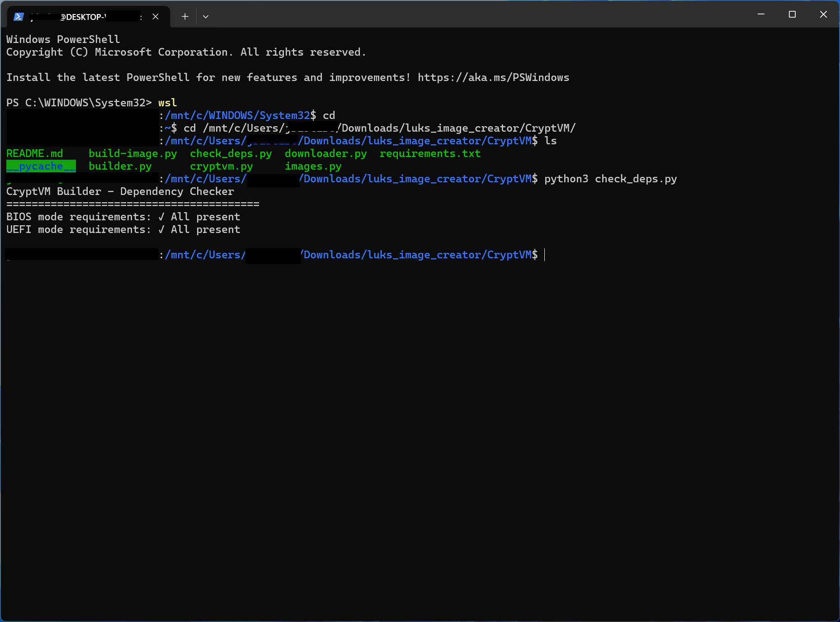The image size is (840, 622).
Task: Click requirements.txt in the file listing
Action: 430,153
